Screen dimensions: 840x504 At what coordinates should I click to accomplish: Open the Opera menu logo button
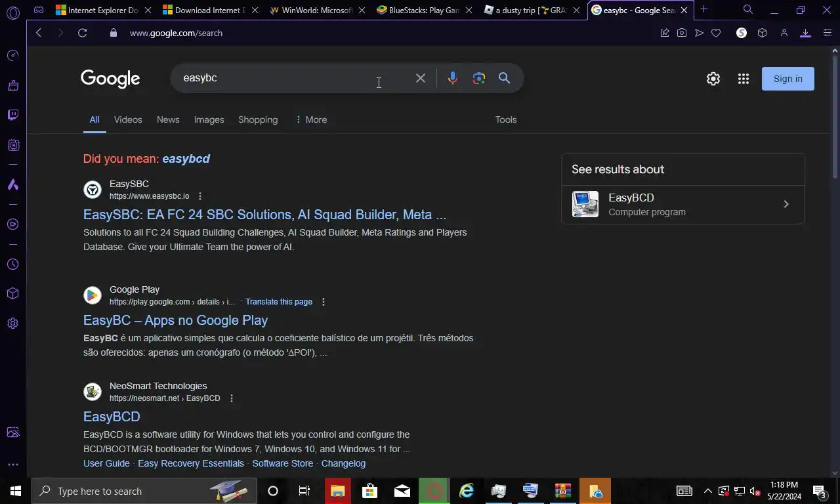[13, 12]
